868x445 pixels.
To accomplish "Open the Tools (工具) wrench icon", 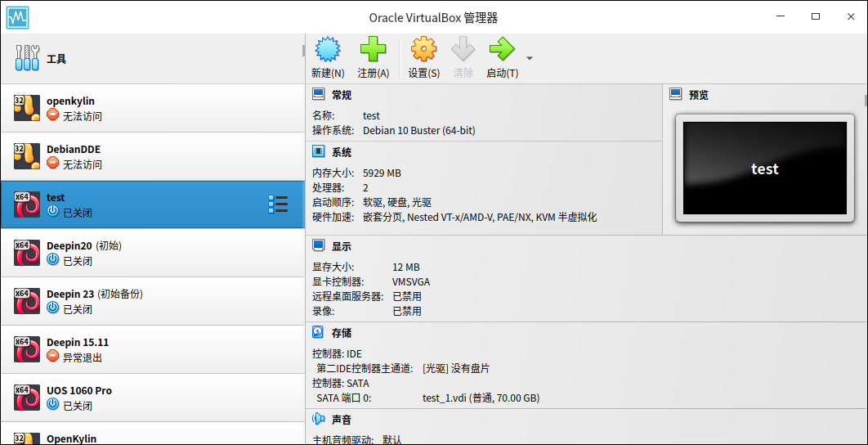I will [x=27, y=59].
